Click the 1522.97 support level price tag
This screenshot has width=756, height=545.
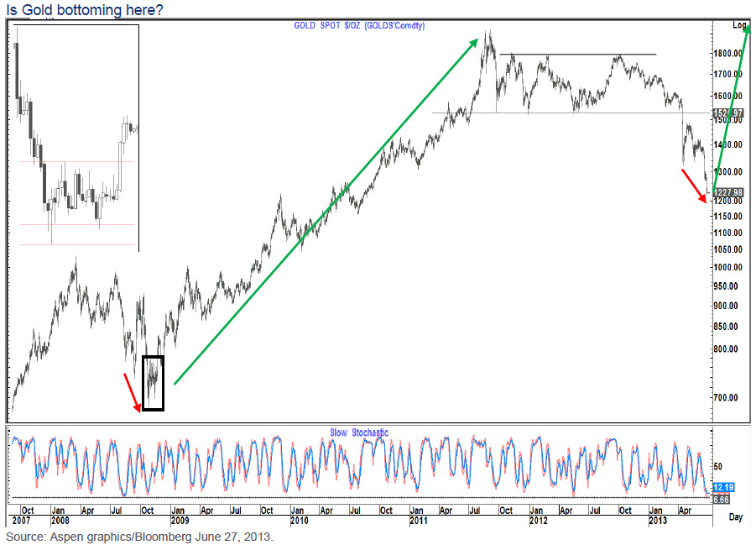coord(729,113)
